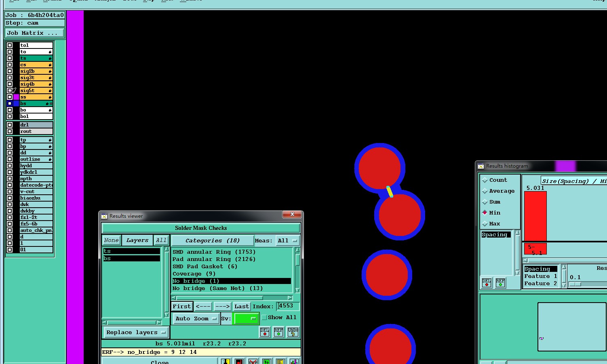Enable the rout layer checkbox

click(10, 131)
